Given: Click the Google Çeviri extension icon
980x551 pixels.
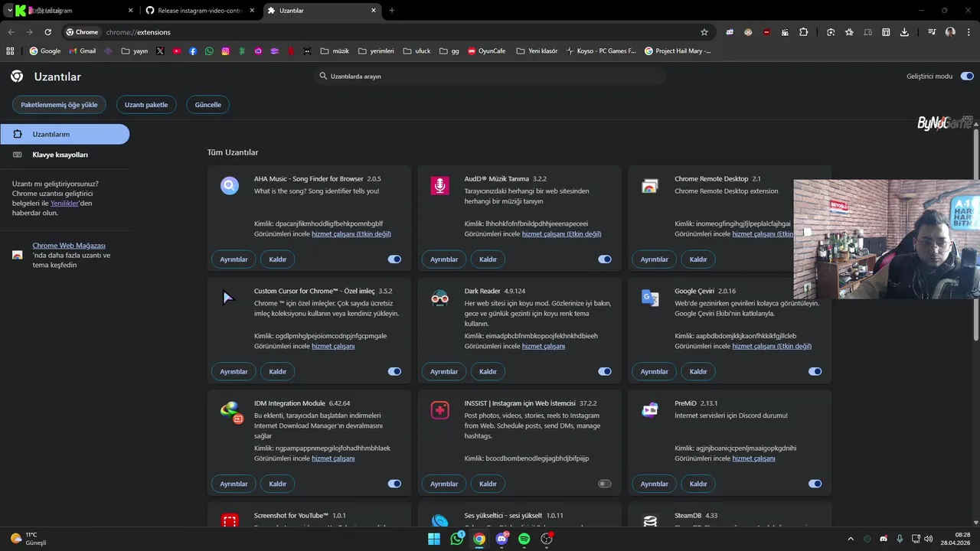Looking at the screenshot, I should click(x=650, y=298).
